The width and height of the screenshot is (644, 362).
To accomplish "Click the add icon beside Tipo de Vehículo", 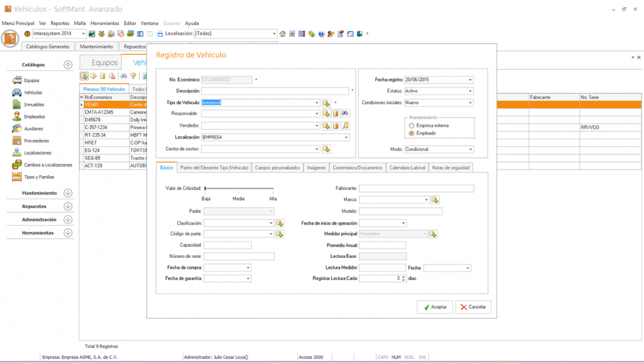I will (x=327, y=103).
